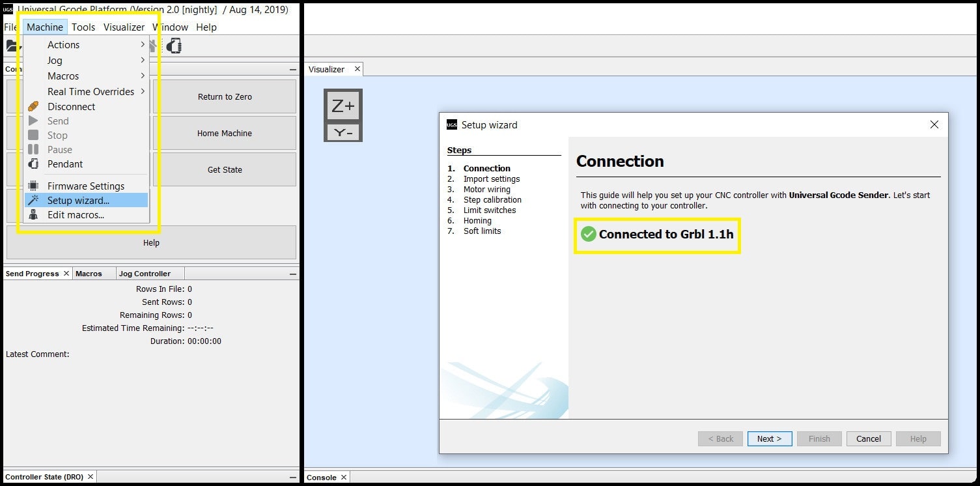Choose Firmware Settings from the Machine menu
980x486 pixels.
pos(87,186)
